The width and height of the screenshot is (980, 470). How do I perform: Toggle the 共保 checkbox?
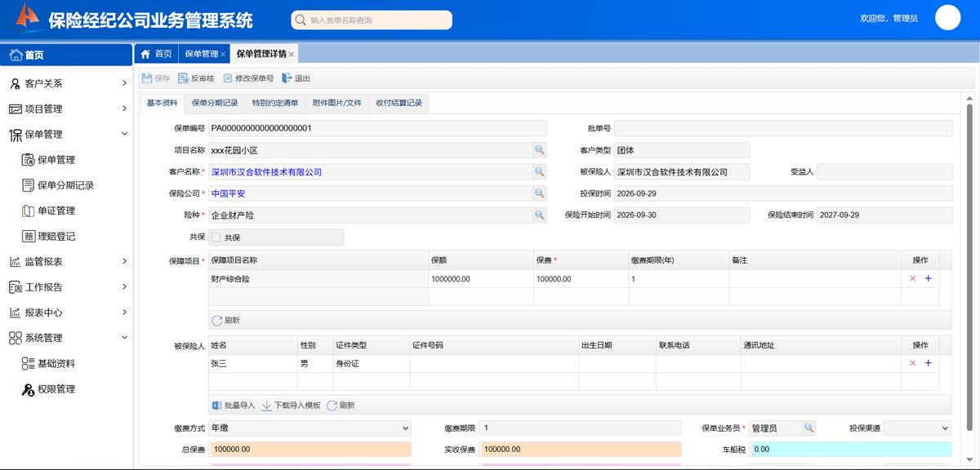pyautogui.click(x=216, y=237)
